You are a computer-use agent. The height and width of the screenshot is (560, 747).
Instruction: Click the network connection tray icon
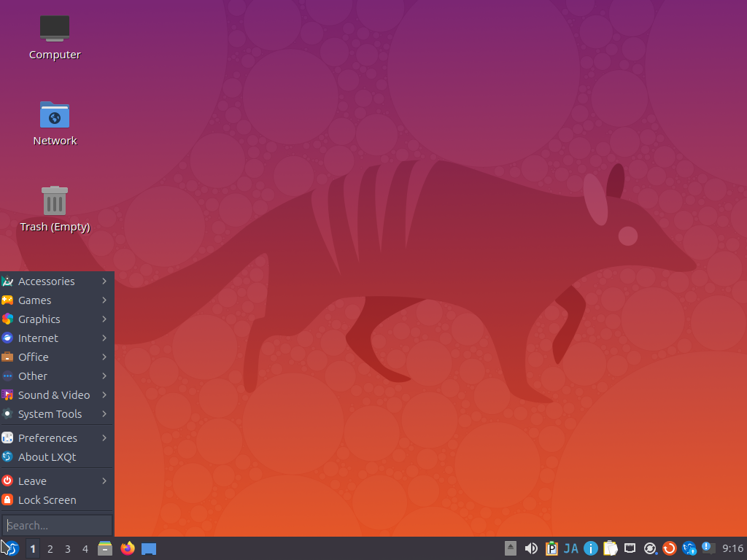[x=630, y=548]
